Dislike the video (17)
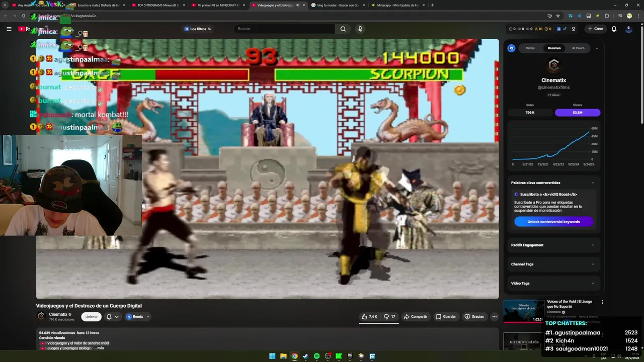This screenshot has width=644, height=362. click(x=389, y=317)
